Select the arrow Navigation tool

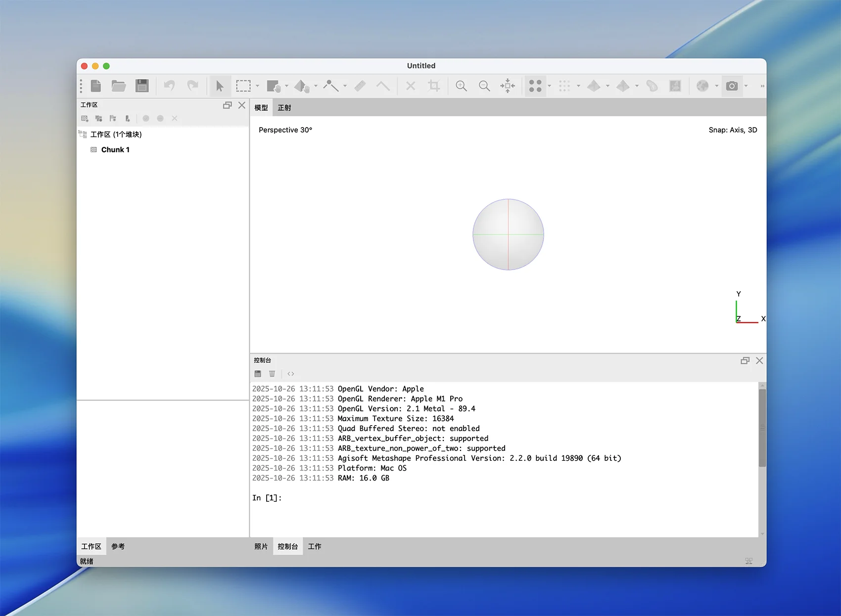click(220, 86)
